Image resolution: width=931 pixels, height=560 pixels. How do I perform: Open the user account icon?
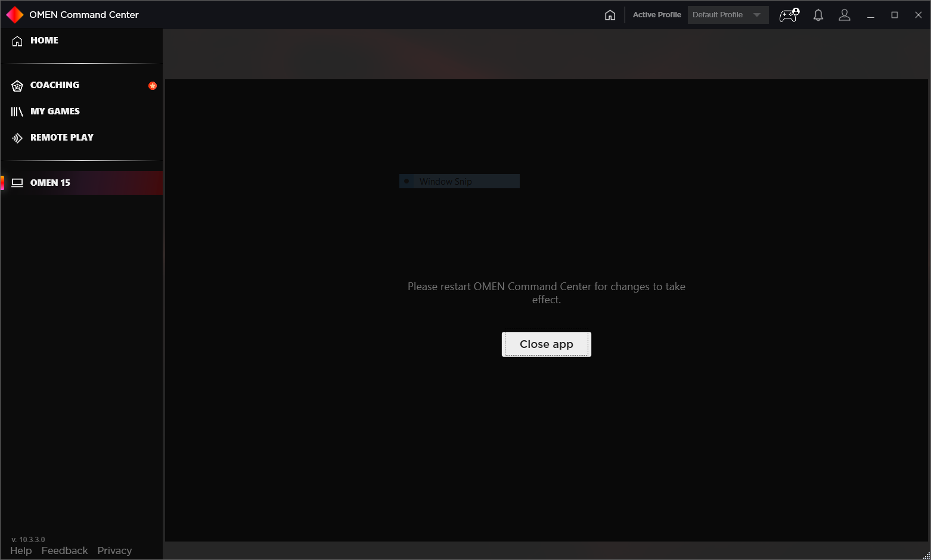point(845,15)
